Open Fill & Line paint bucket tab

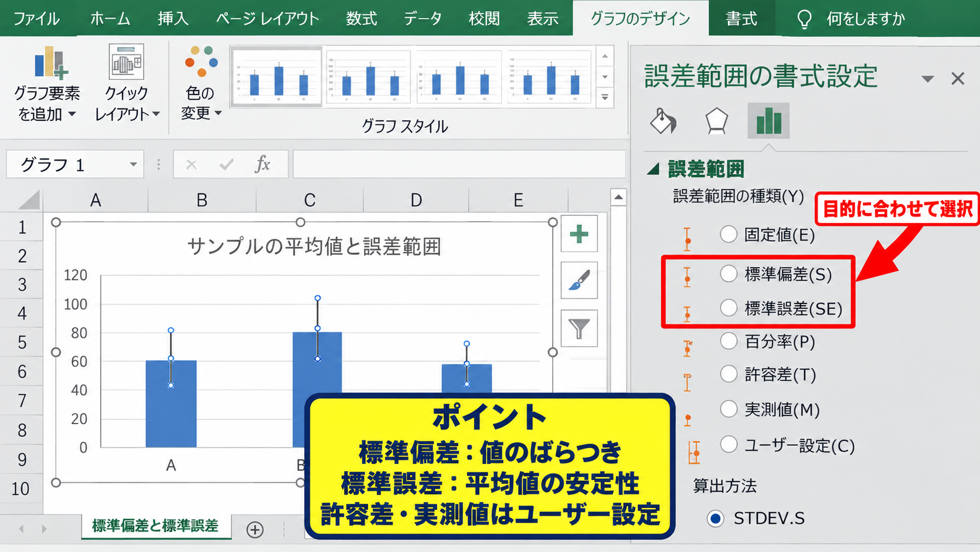pos(663,121)
